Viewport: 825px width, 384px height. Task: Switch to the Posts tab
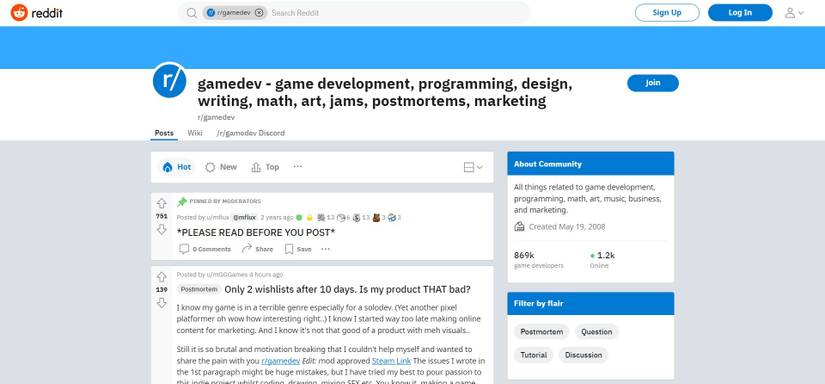[x=164, y=133]
